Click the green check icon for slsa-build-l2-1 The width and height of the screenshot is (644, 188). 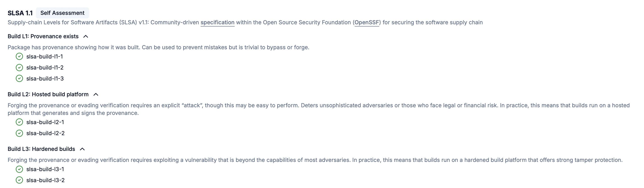(x=19, y=122)
